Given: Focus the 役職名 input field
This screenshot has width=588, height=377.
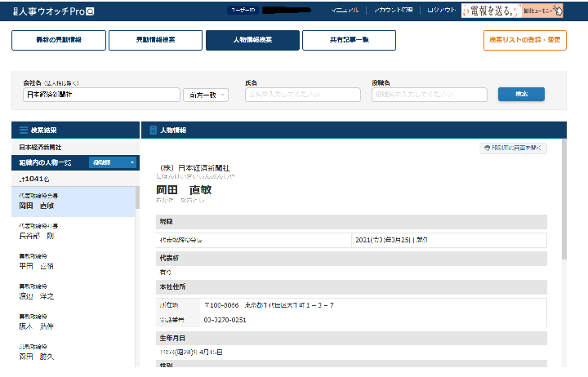Looking at the screenshot, I should (x=430, y=95).
